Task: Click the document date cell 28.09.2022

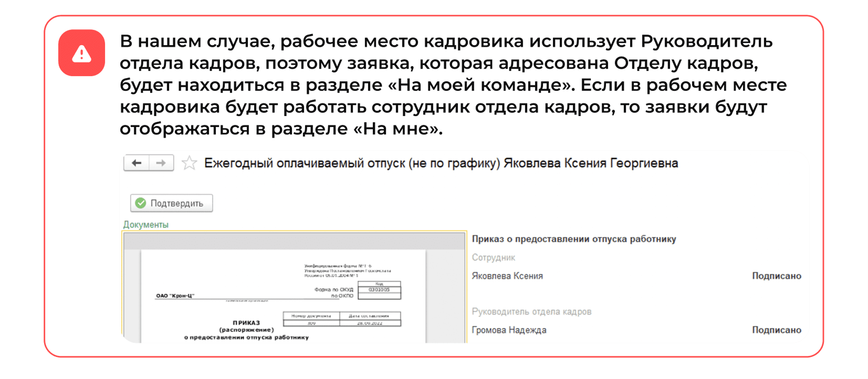Action: pos(370,323)
